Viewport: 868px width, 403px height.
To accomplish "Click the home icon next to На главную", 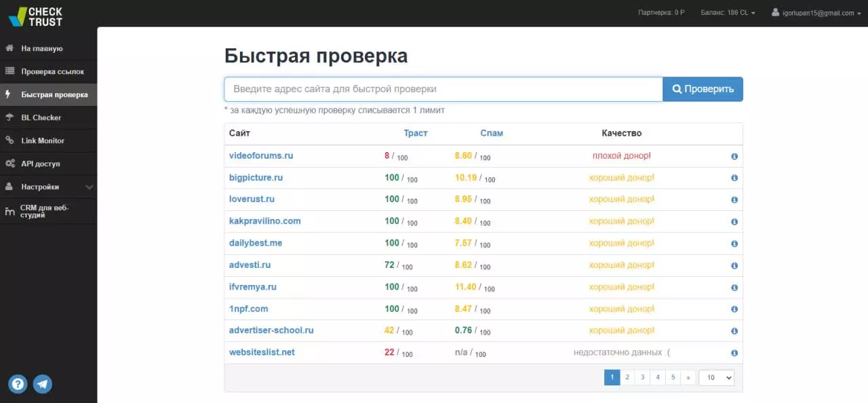I will 9,49.
